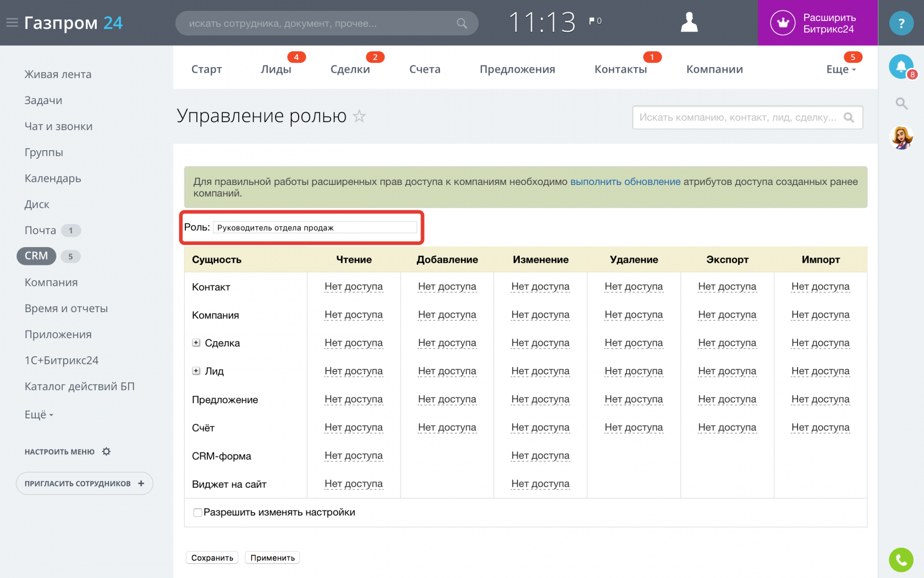Change Сделка Изменение access level
Screen dimensions: 924x578
click(x=541, y=343)
